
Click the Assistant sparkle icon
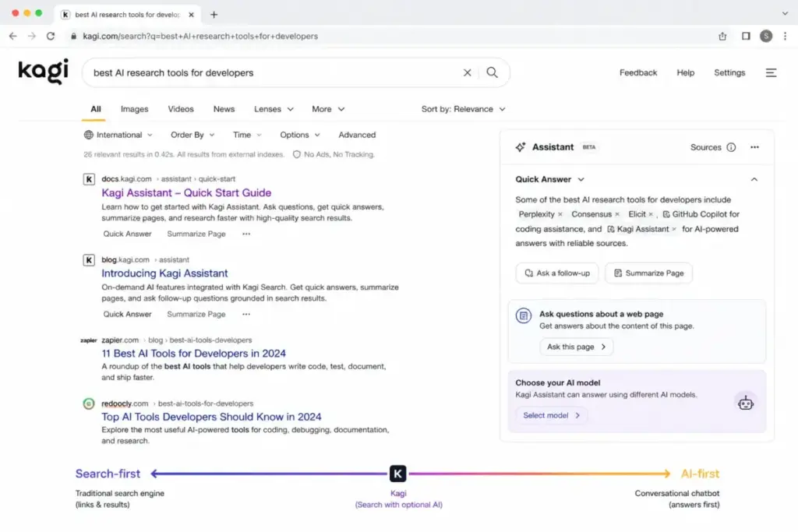(x=520, y=147)
